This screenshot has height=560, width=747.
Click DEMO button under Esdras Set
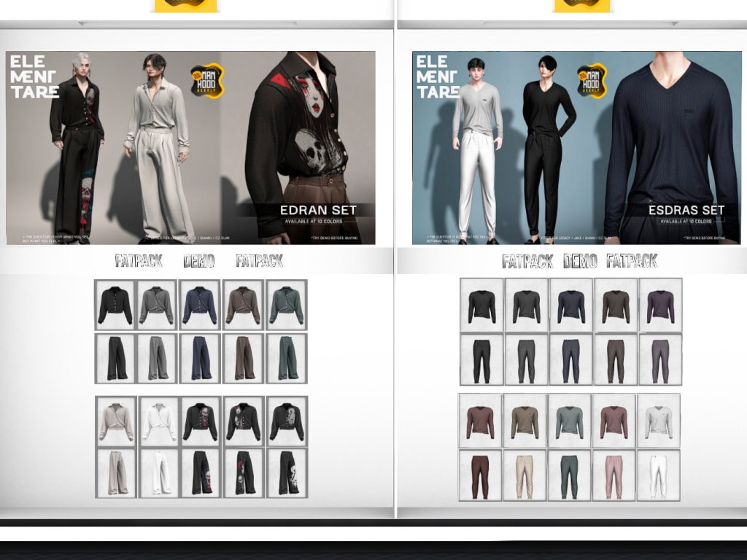click(580, 261)
